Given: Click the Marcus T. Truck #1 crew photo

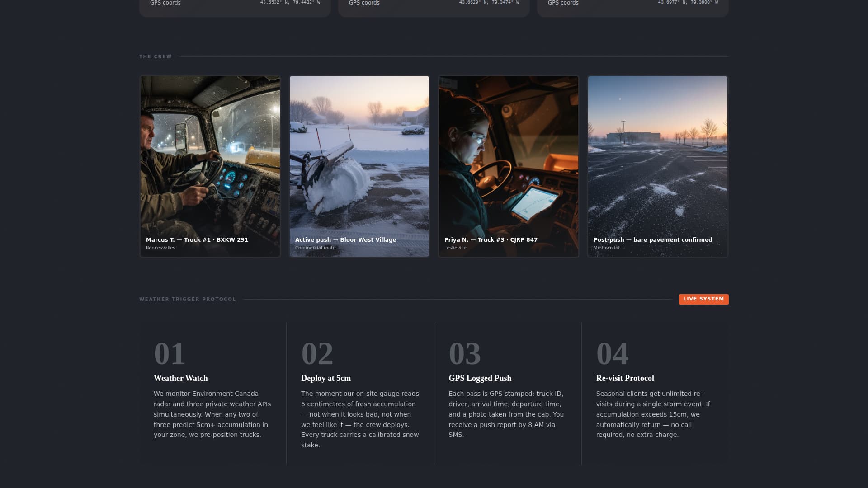Looking at the screenshot, I should click(x=210, y=166).
